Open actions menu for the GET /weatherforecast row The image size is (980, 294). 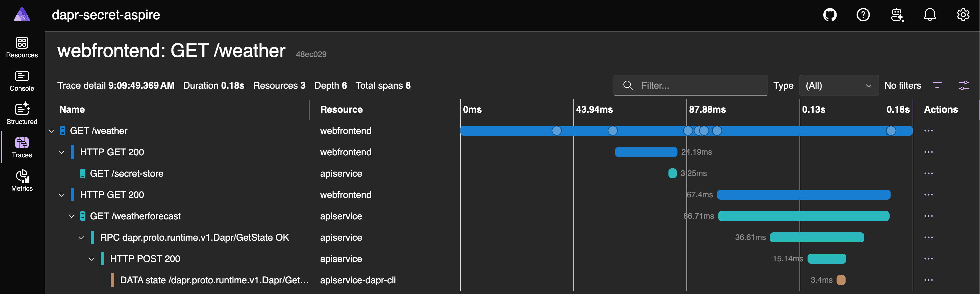coord(928,216)
